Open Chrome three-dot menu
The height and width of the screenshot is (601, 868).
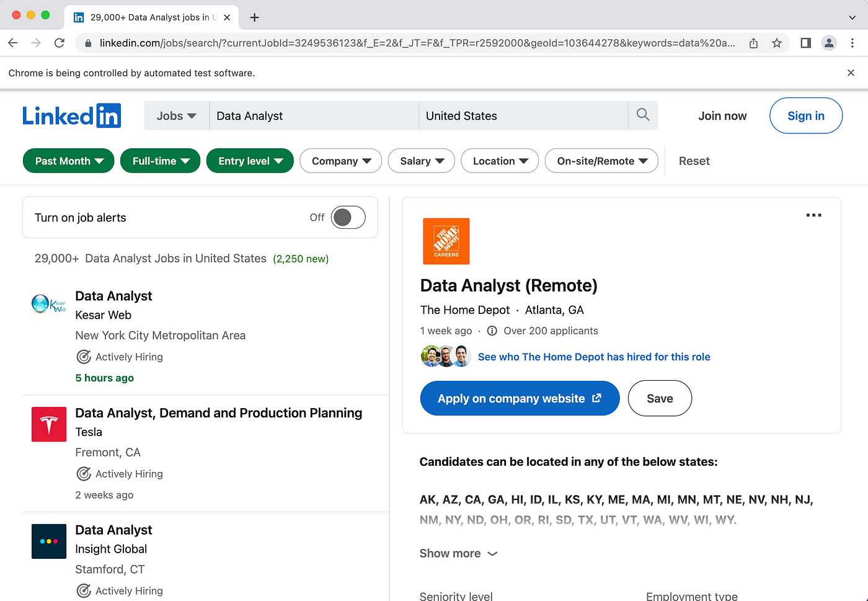[852, 43]
